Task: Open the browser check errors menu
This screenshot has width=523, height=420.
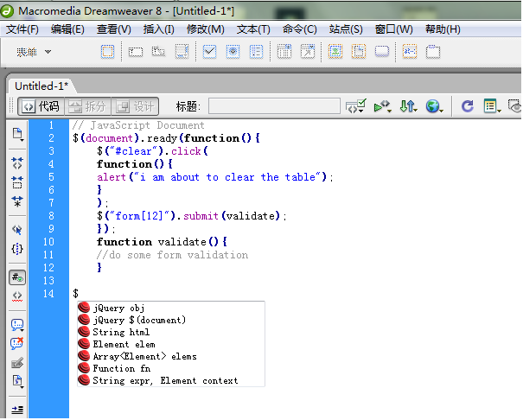Action: 356,106
